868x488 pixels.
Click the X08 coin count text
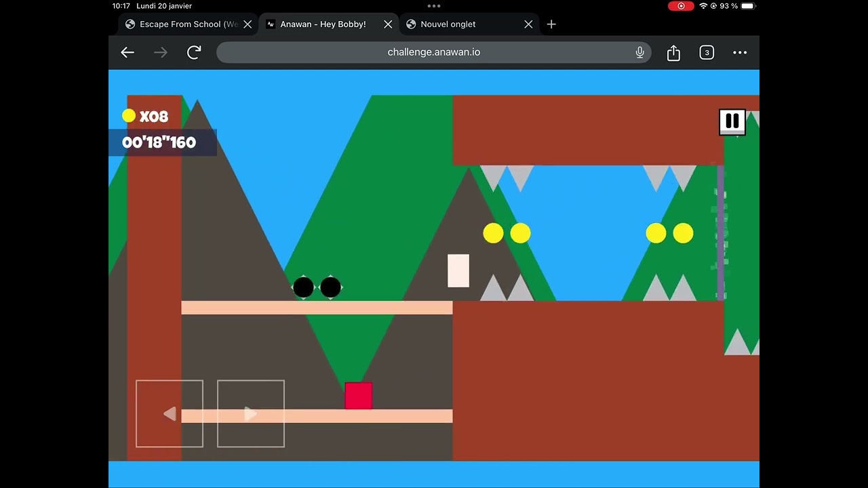click(x=154, y=117)
